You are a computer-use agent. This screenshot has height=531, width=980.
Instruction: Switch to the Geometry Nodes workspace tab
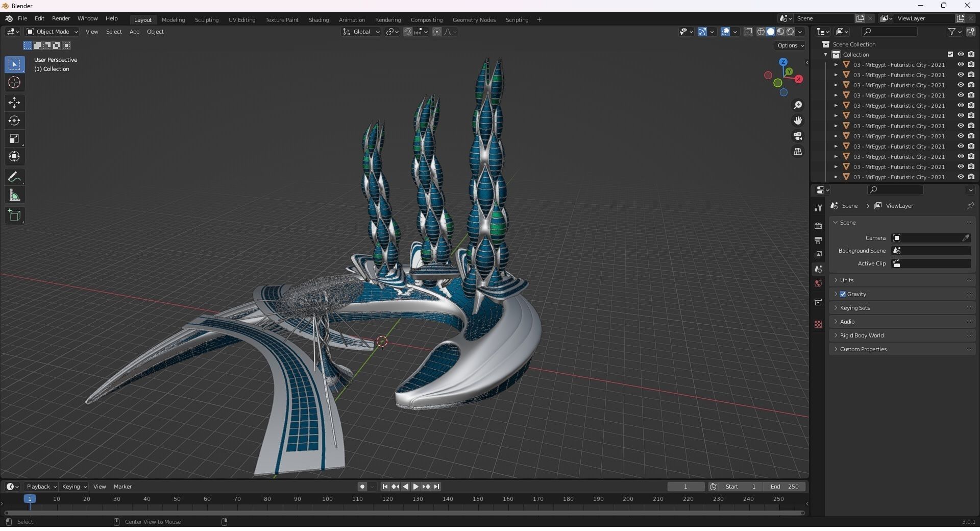pyautogui.click(x=474, y=19)
